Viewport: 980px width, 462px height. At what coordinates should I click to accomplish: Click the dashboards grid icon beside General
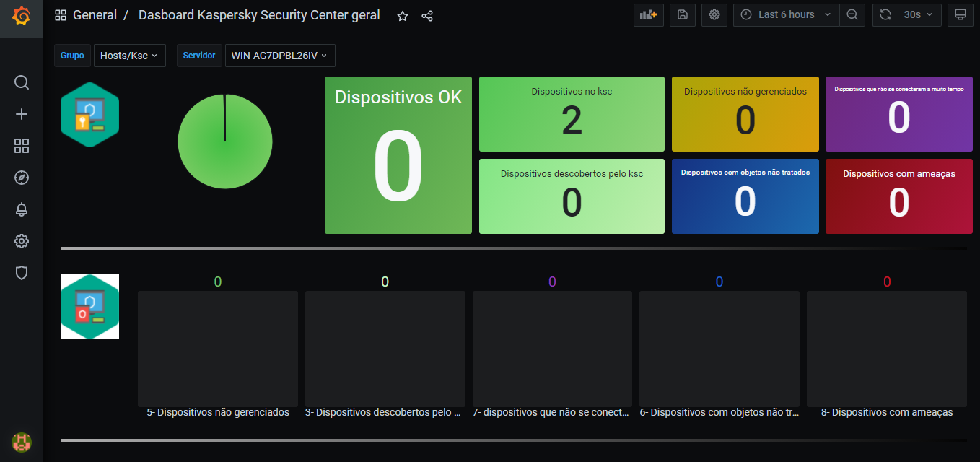pos(61,15)
